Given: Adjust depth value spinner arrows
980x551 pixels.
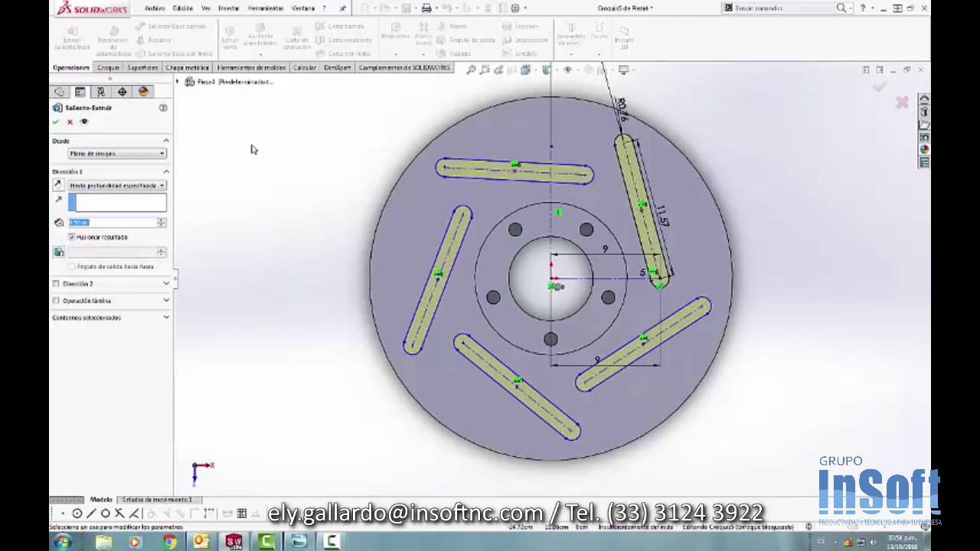Looking at the screenshot, I should tap(161, 223).
